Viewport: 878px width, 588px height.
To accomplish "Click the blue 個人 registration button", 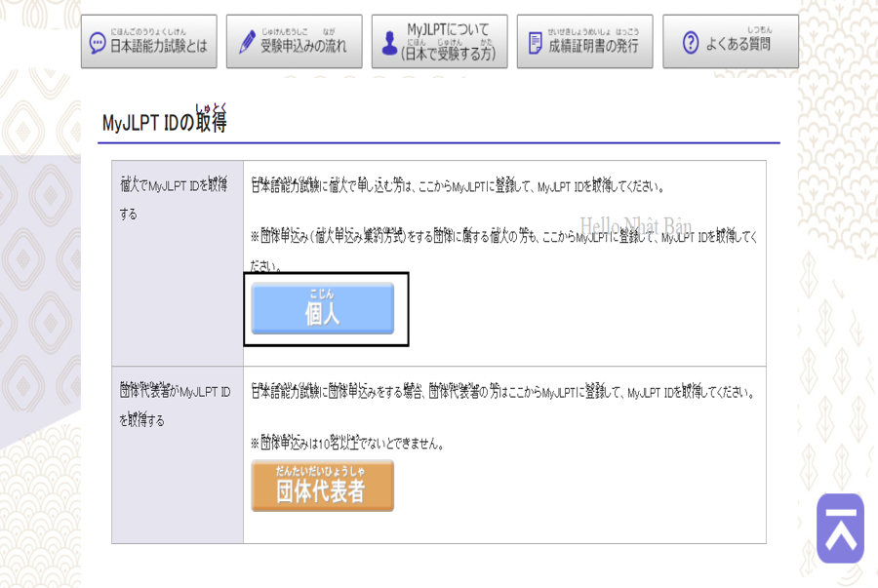I will click(x=323, y=309).
